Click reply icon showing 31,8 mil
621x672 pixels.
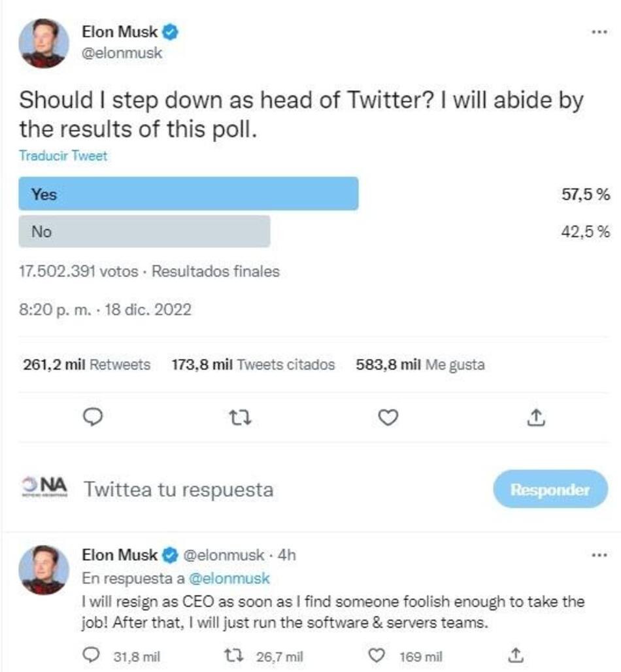pyautogui.click(x=95, y=655)
